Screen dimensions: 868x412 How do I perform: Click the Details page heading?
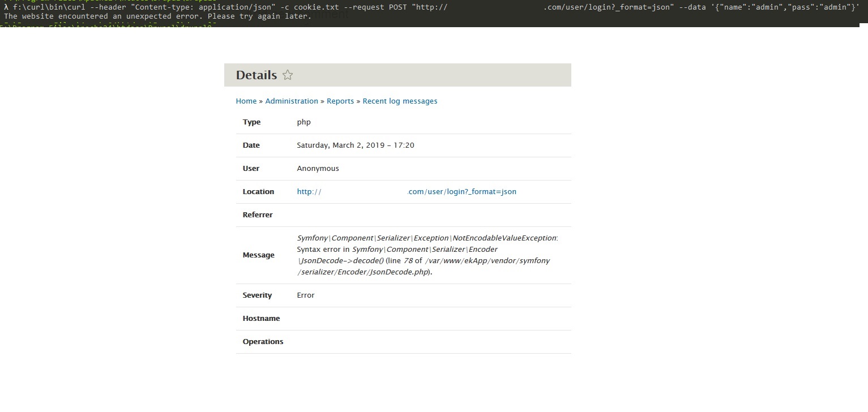(256, 75)
